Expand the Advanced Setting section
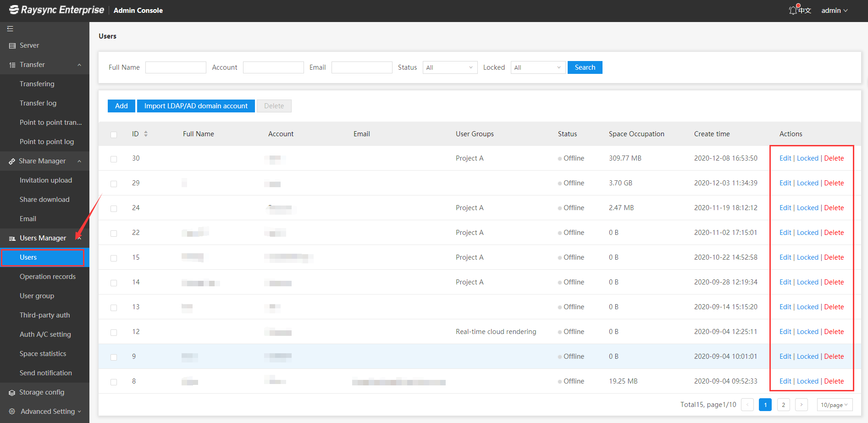This screenshot has width=868, height=423. [x=79, y=412]
